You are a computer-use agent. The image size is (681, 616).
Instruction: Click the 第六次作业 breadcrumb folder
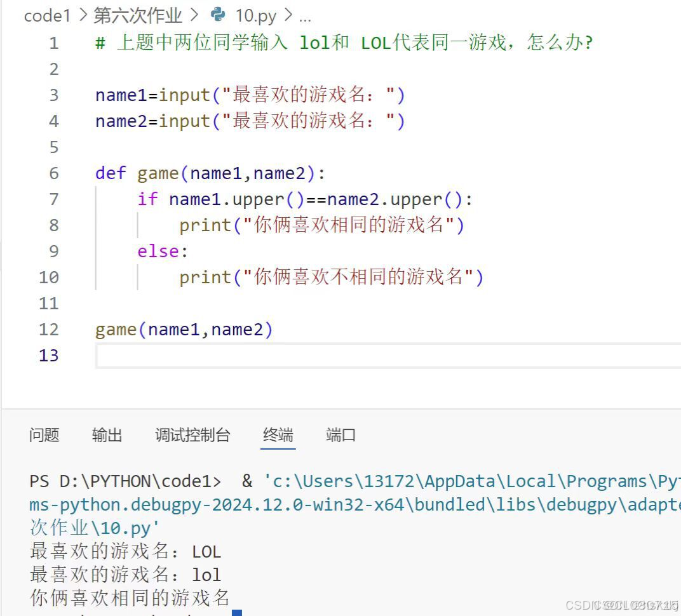138,16
